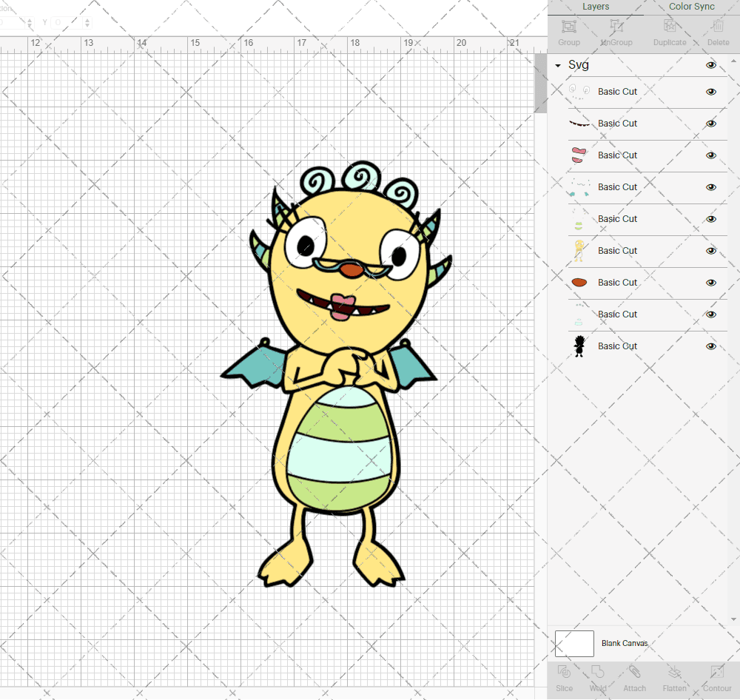Hide the teal wings layer
Viewport: 740px width, 700px height.
(x=711, y=187)
